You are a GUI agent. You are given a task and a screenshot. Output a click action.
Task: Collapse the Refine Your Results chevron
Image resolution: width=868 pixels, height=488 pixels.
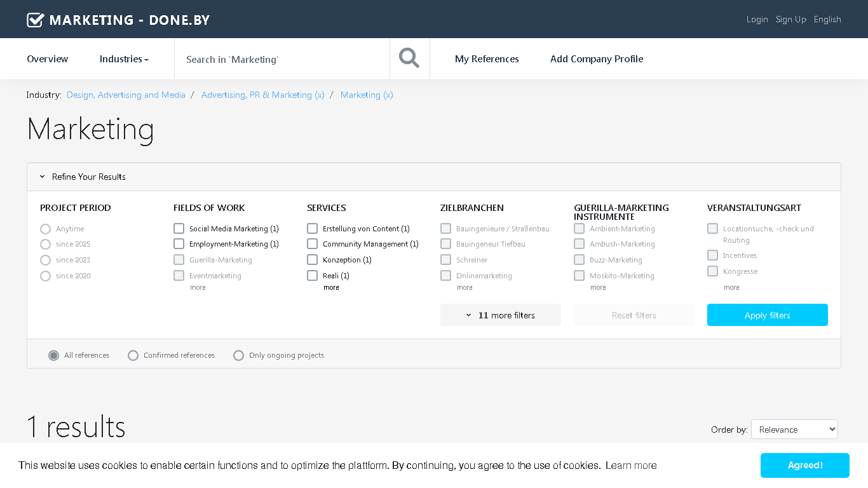tap(43, 177)
